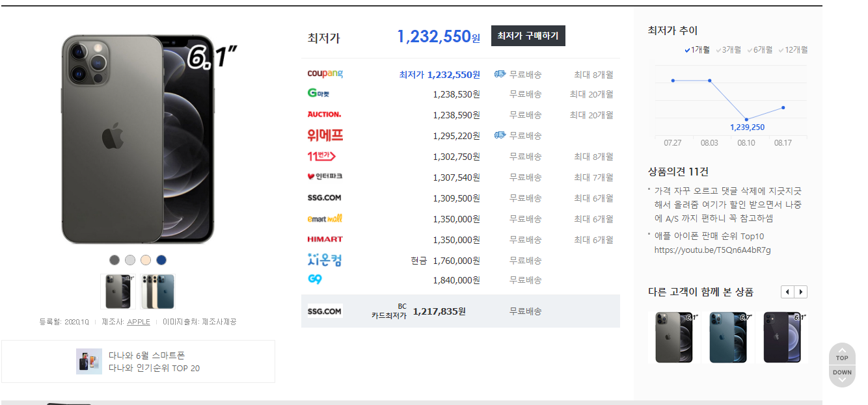Open the BC card lowest price 1,217,835원

pos(439,311)
